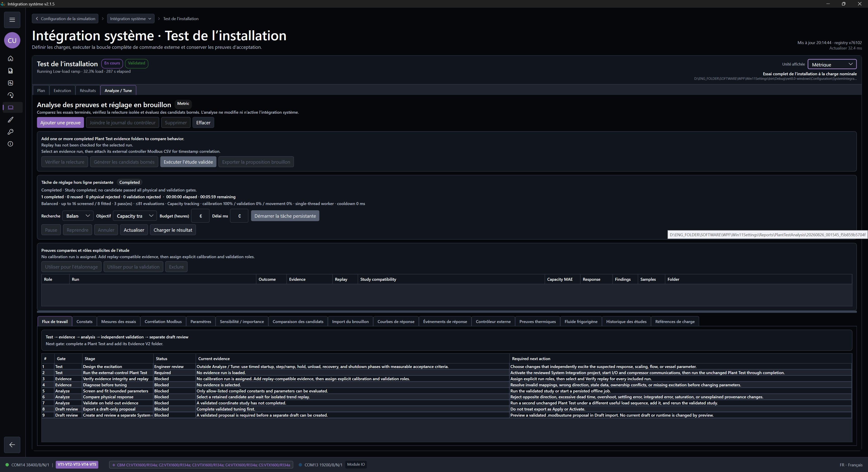Image resolution: width=868 pixels, height=472 pixels.
Task: Open the key license icon
Action: pos(10,132)
